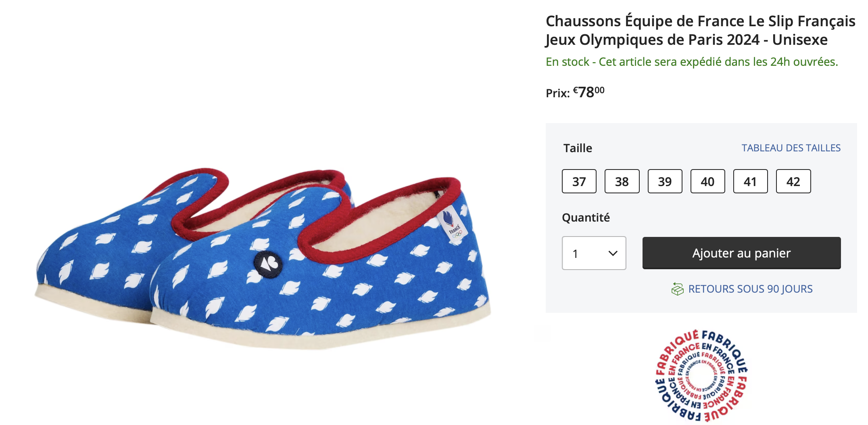This screenshot has height=425, width=868.
Task: Click the €78 price
Action: pyautogui.click(x=588, y=92)
